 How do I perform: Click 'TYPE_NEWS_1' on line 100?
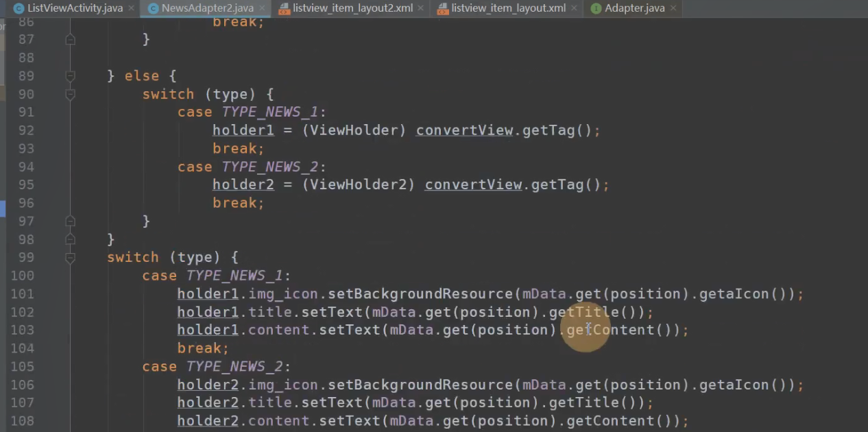(x=234, y=276)
